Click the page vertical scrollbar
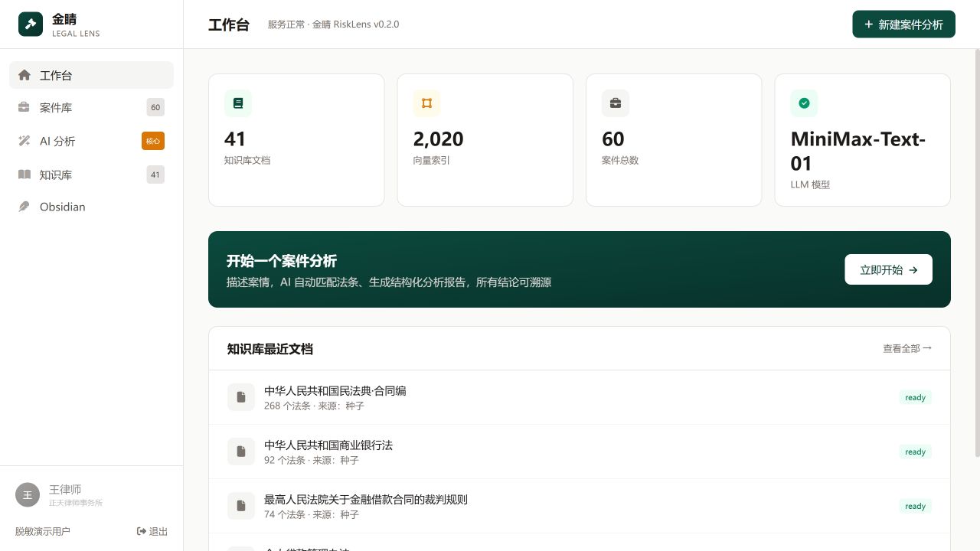 (976, 253)
